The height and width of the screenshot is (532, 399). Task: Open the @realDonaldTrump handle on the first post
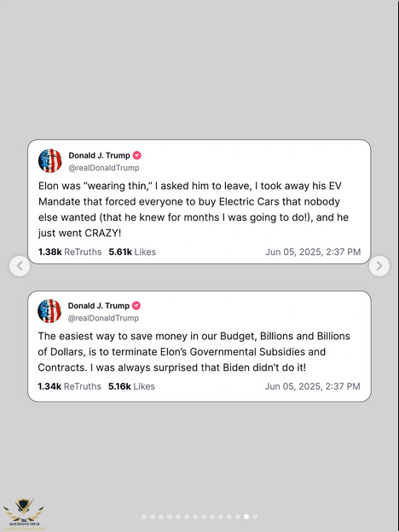pos(104,168)
